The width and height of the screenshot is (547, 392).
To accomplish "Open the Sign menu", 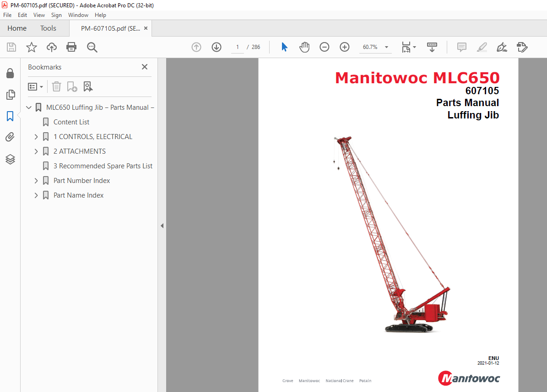I will [x=56, y=15].
